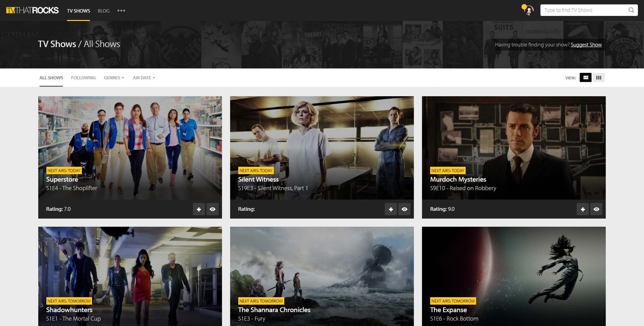Viewport: 644px width, 326px height.
Task: Click the TVThatRocks logo
Action: click(x=32, y=11)
